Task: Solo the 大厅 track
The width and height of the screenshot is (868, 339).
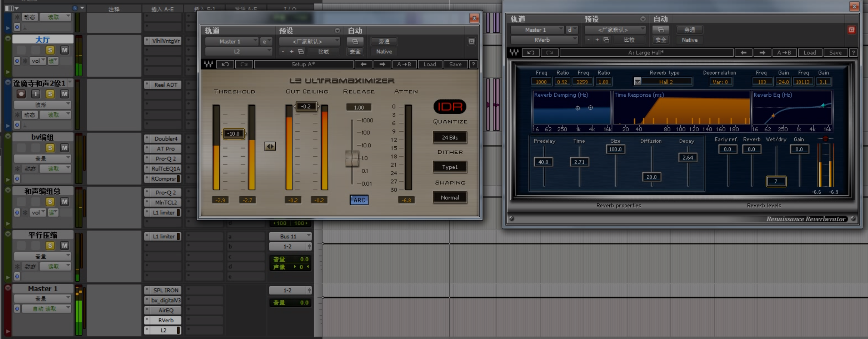Action: [x=50, y=50]
